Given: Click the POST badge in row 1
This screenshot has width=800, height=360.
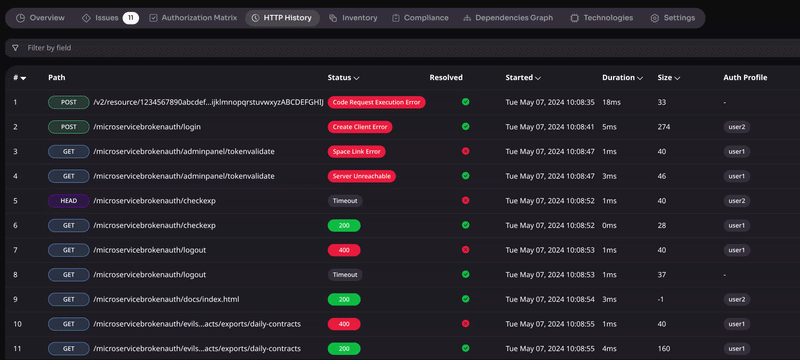Looking at the screenshot, I should (69, 102).
